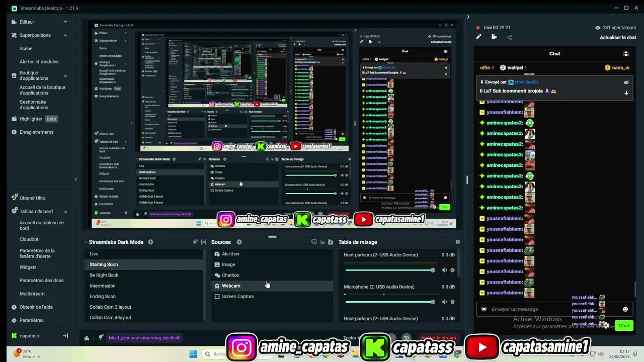
Task: Open Scène in the sidebar
Action: (x=26, y=49)
